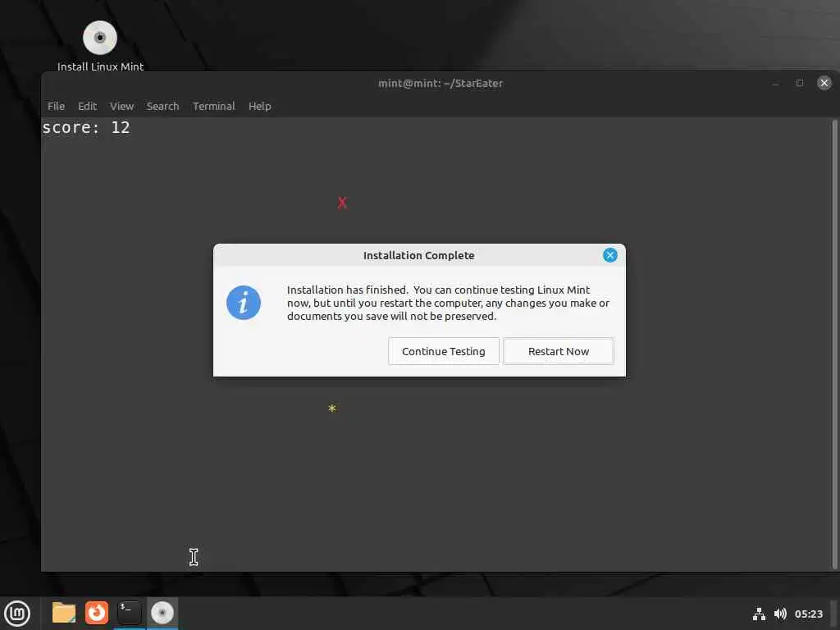Open the Linux Mint start menu
Image resolution: width=840 pixels, height=630 pixels.
coord(17,613)
